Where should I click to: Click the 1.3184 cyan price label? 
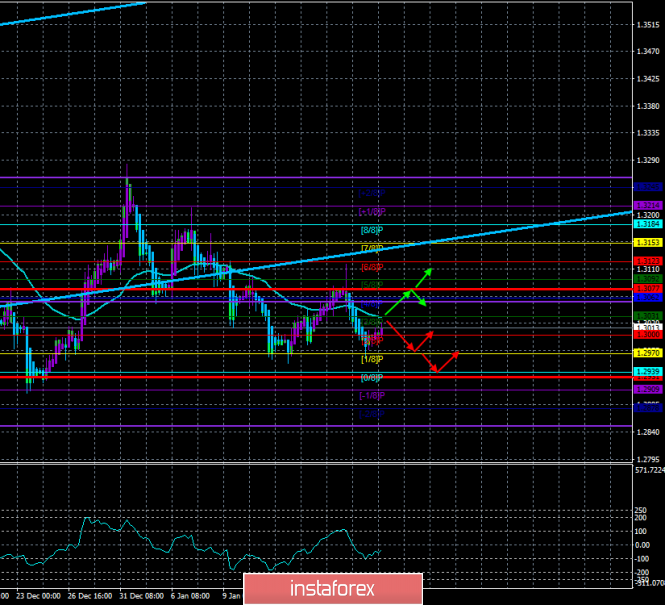(x=648, y=224)
